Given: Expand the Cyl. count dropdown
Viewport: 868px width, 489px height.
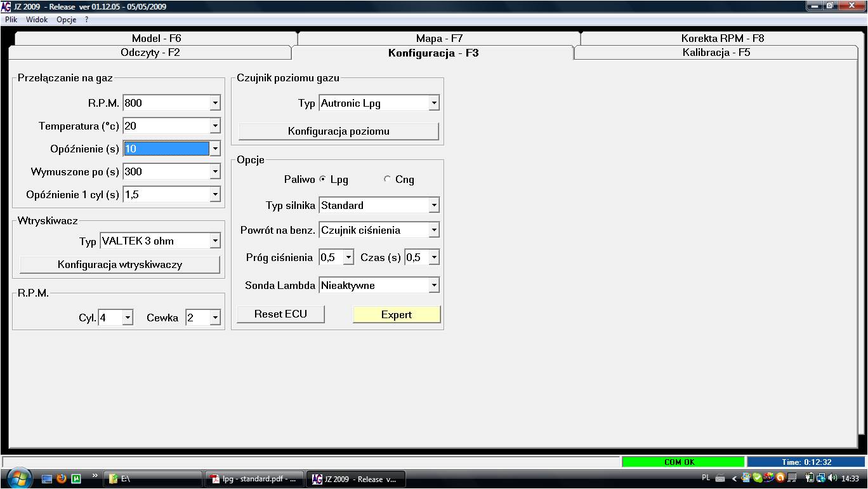Looking at the screenshot, I should (x=128, y=318).
